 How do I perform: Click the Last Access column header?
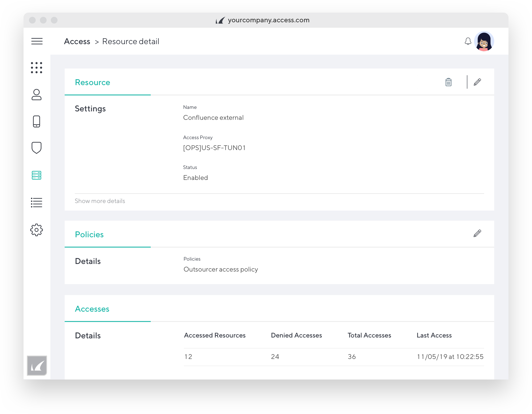(434, 335)
